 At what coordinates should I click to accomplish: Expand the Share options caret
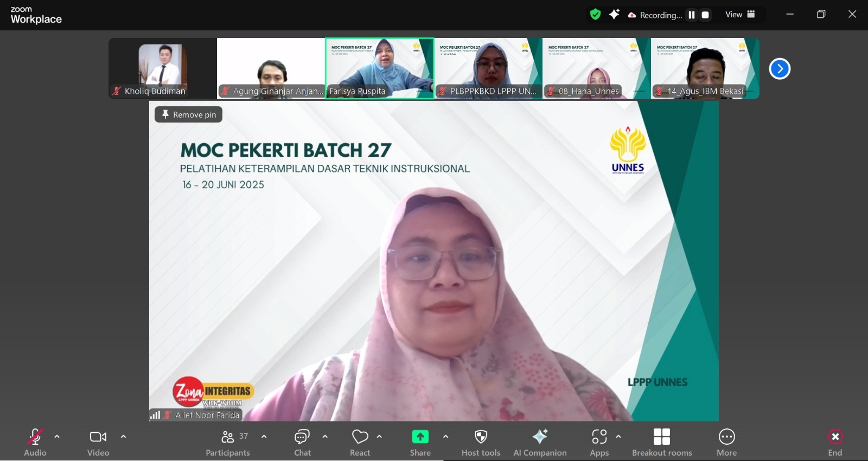point(445,437)
